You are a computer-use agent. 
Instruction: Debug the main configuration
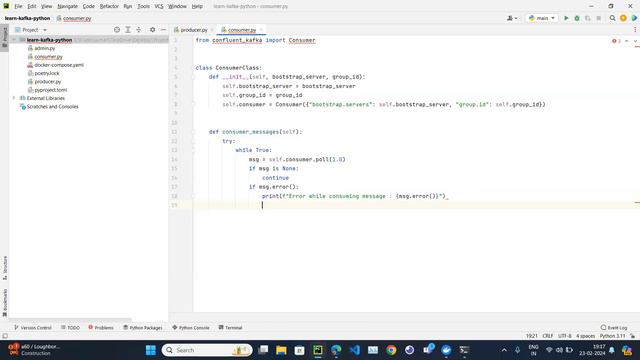577,18
